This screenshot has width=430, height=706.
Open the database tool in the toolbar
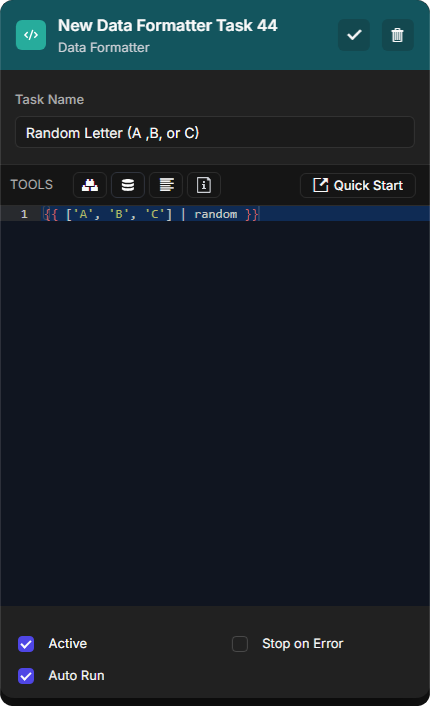(x=128, y=185)
